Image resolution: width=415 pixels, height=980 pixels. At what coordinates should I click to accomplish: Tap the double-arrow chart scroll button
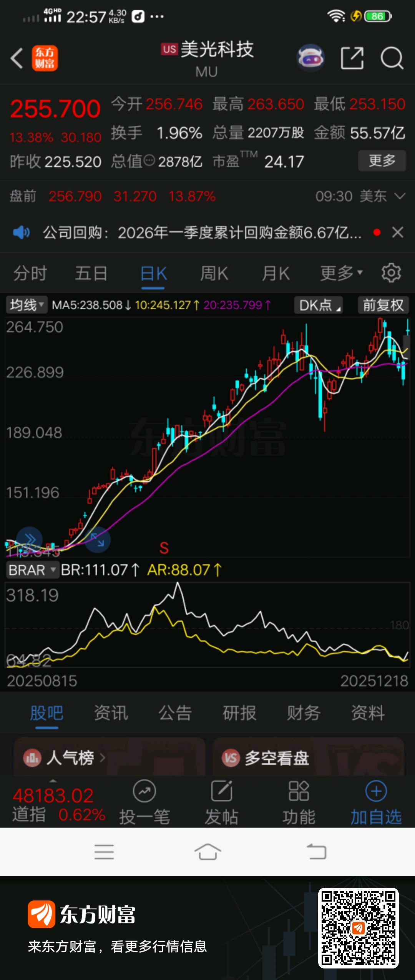[x=30, y=540]
